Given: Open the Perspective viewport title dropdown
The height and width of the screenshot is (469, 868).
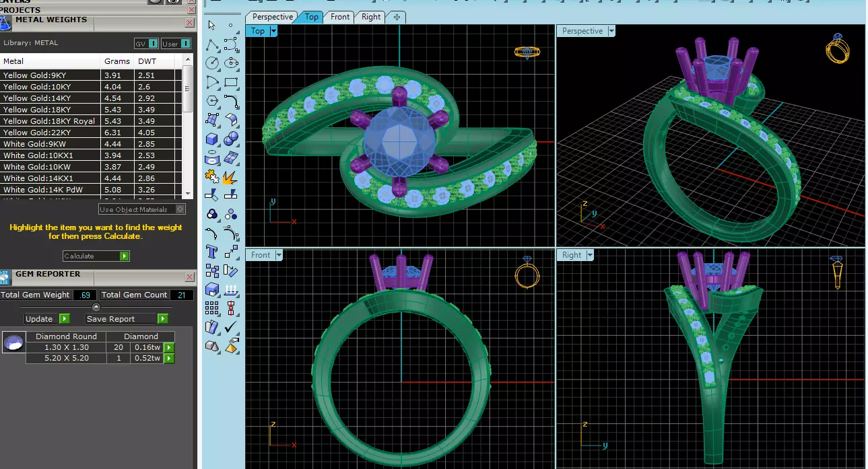Looking at the screenshot, I should pos(611,31).
